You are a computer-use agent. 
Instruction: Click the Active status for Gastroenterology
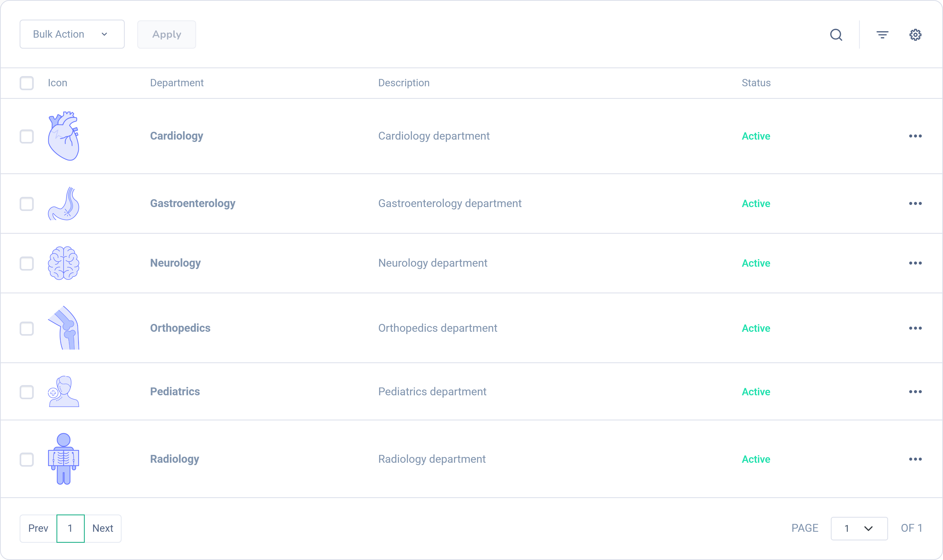pos(756,204)
